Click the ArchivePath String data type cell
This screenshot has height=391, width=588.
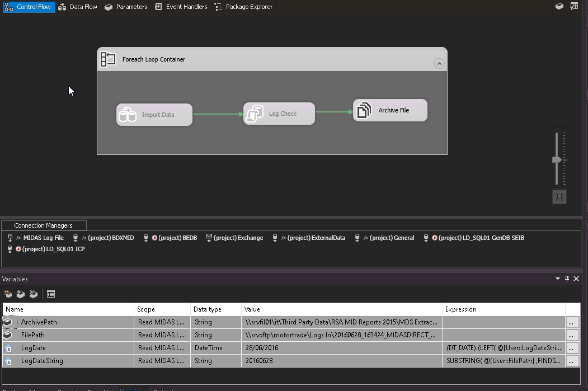(216, 322)
